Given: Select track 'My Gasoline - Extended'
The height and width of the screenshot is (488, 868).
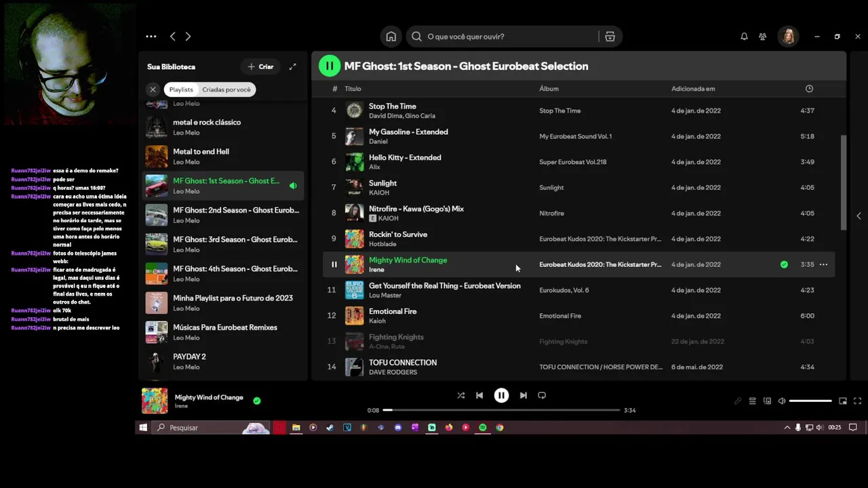Looking at the screenshot, I should [578, 136].
